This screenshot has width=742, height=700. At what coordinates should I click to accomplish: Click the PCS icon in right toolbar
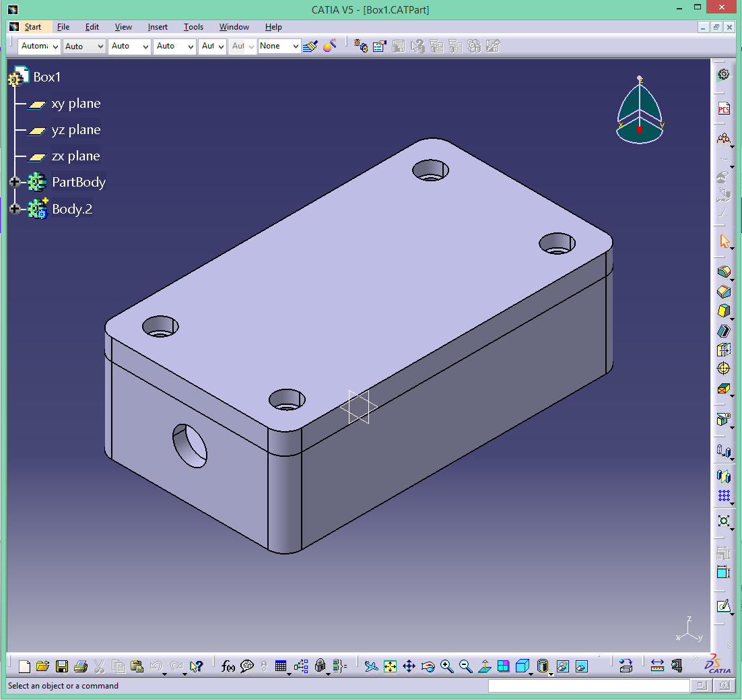724,109
